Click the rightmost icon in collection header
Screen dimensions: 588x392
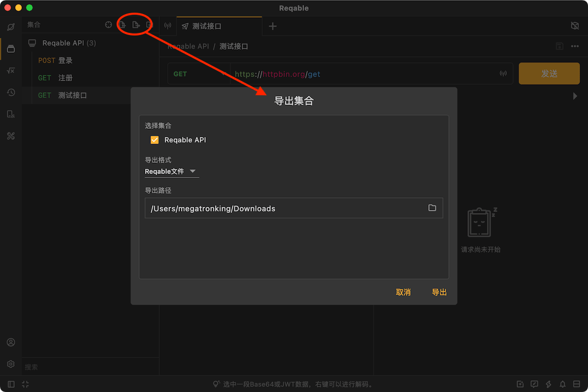(149, 25)
